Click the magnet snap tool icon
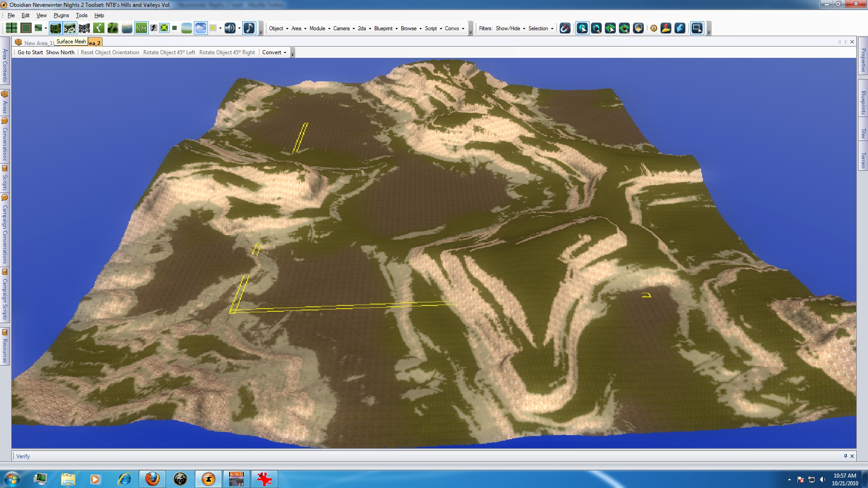The image size is (868, 488). pos(565,28)
